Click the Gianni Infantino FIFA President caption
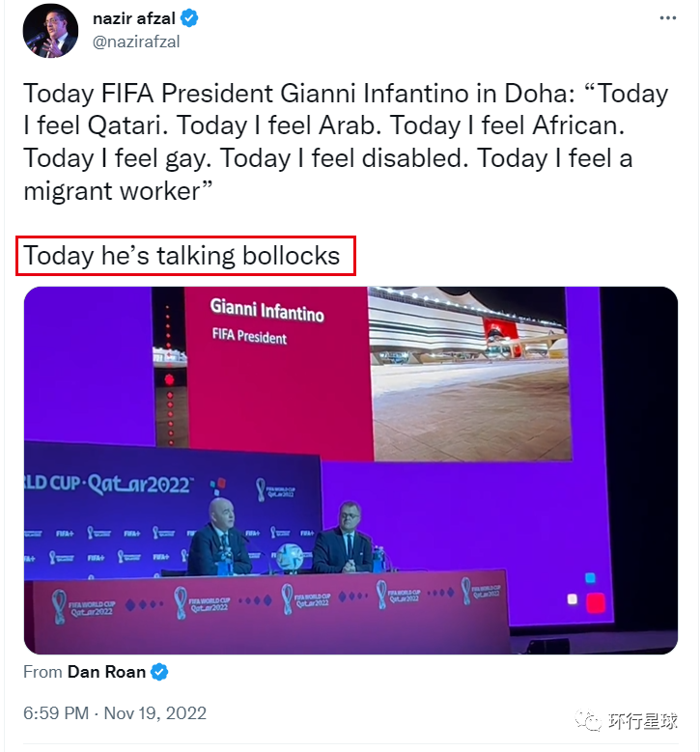Viewport: 700px width, 752px height. tap(266, 321)
